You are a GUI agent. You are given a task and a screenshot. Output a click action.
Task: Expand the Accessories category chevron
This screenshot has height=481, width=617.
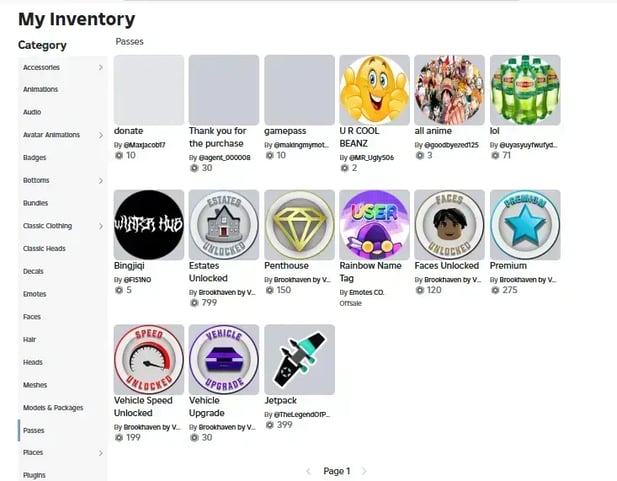click(101, 68)
